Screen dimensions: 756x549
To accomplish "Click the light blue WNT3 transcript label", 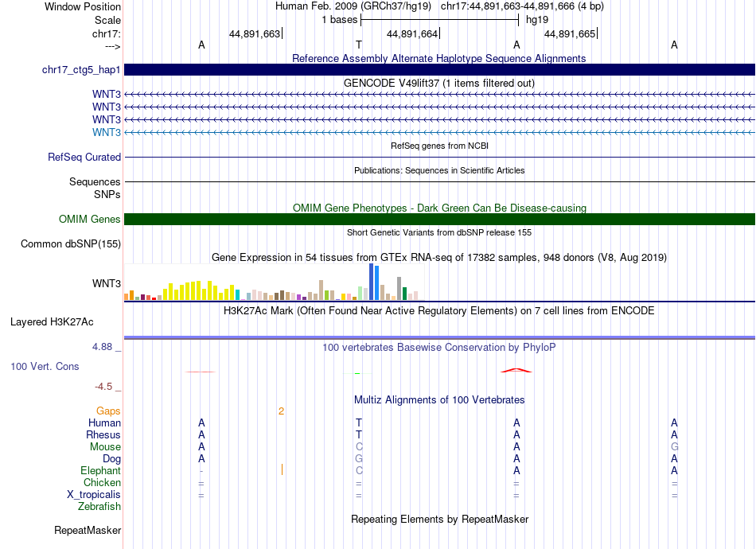I will pyautogui.click(x=107, y=132).
